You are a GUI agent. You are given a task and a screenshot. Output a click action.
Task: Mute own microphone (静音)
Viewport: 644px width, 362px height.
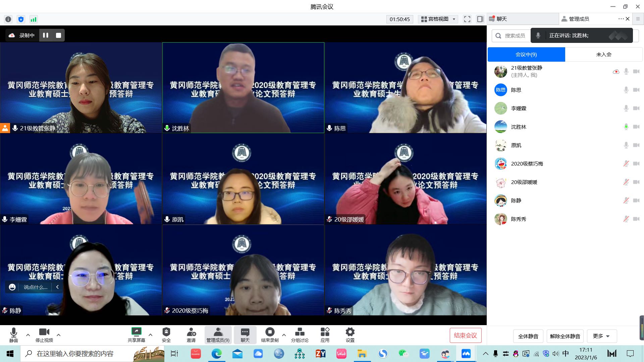pos(14,335)
